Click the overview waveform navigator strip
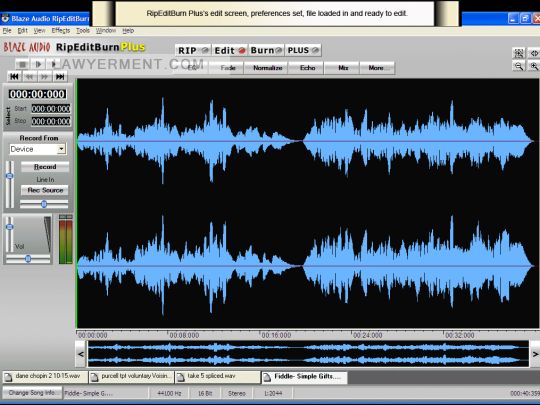This screenshot has height=405, width=540. click(x=308, y=353)
